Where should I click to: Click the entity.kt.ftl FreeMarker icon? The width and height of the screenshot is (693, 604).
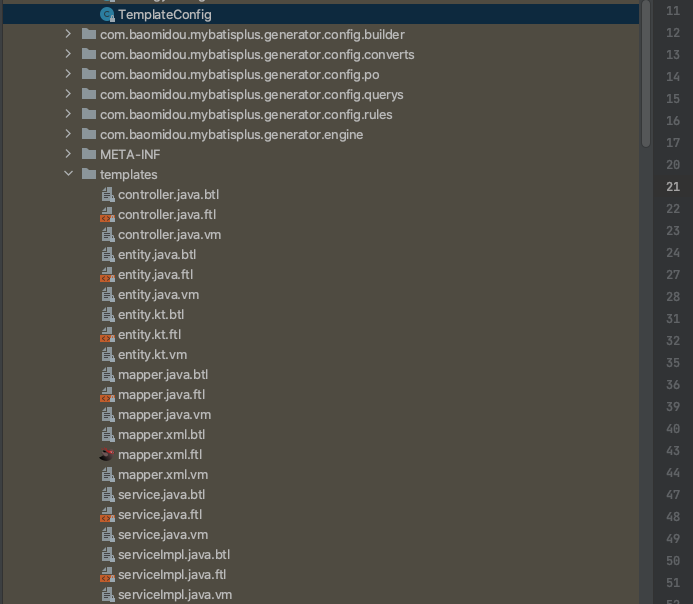[x=107, y=335]
